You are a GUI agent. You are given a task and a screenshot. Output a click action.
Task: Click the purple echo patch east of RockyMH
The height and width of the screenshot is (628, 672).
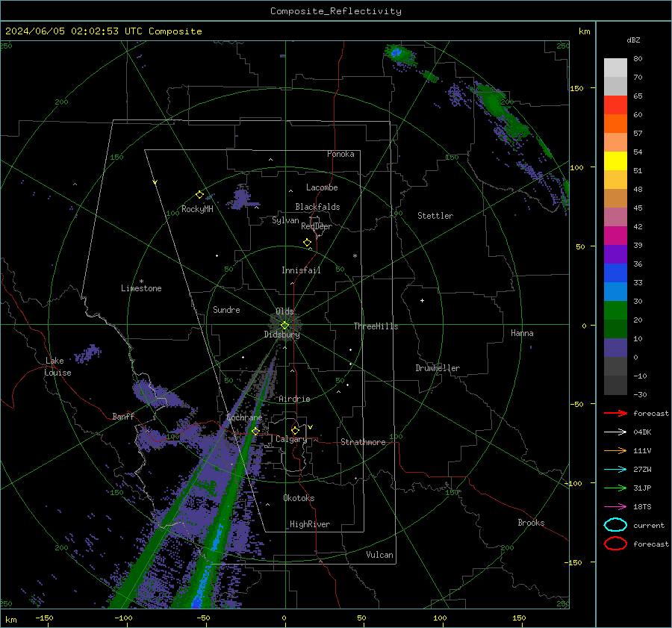click(x=242, y=198)
